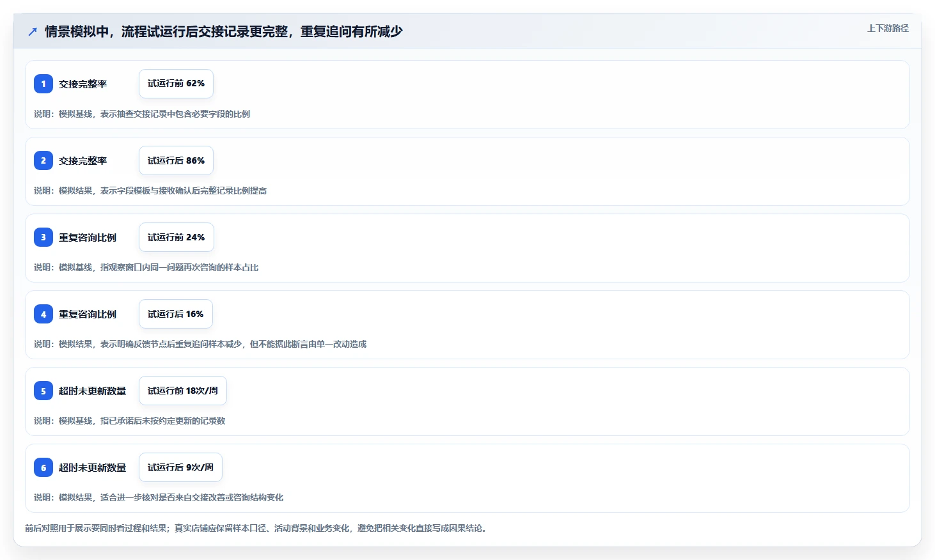Image resolution: width=935 pixels, height=560 pixels.
Task: Select 交接完整率 label in row 2
Action: pos(83,161)
